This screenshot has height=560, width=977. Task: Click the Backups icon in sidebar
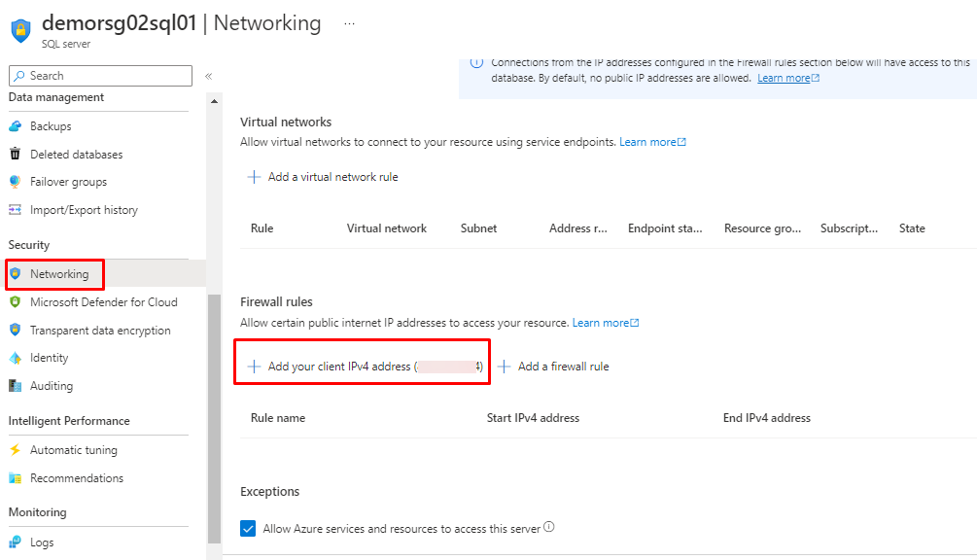pyautogui.click(x=15, y=126)
